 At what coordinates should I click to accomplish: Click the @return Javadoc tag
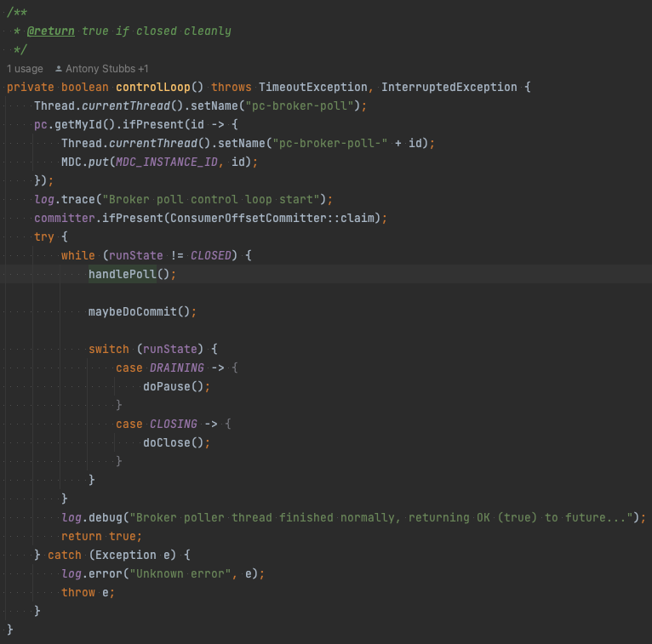[51, 31]
